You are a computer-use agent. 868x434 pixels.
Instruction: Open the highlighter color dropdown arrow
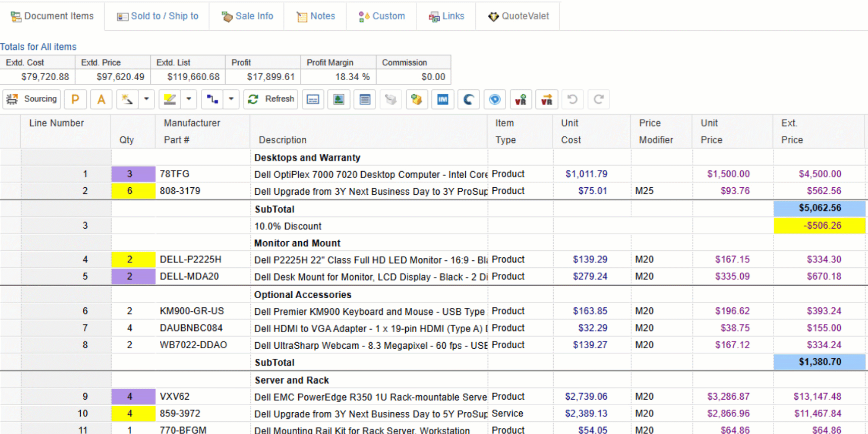tap(189, 99)
